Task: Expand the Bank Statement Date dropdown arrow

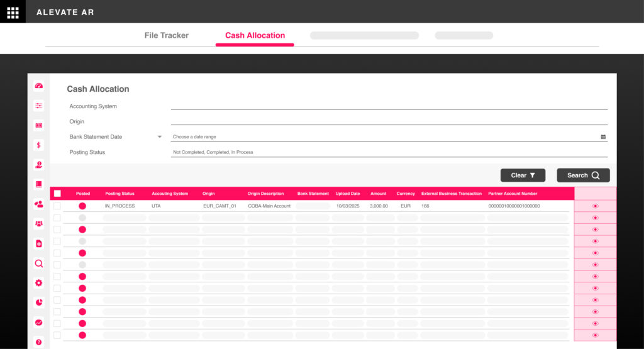Action: (x=160, y=136)
